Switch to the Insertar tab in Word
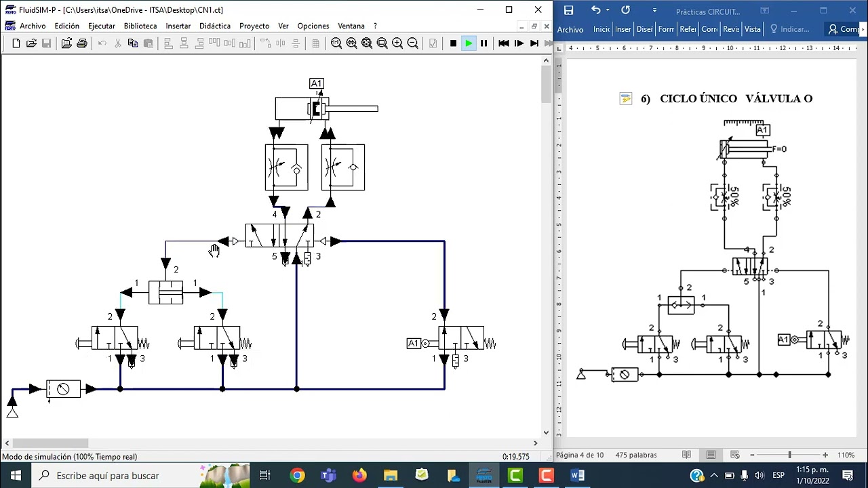The image size is (868, 488). 623,29
